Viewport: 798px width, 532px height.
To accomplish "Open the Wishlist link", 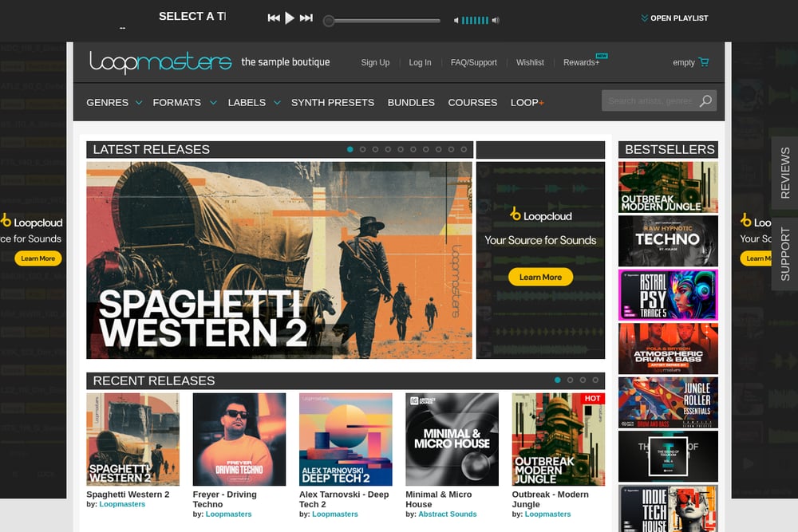I will (530, 62).
